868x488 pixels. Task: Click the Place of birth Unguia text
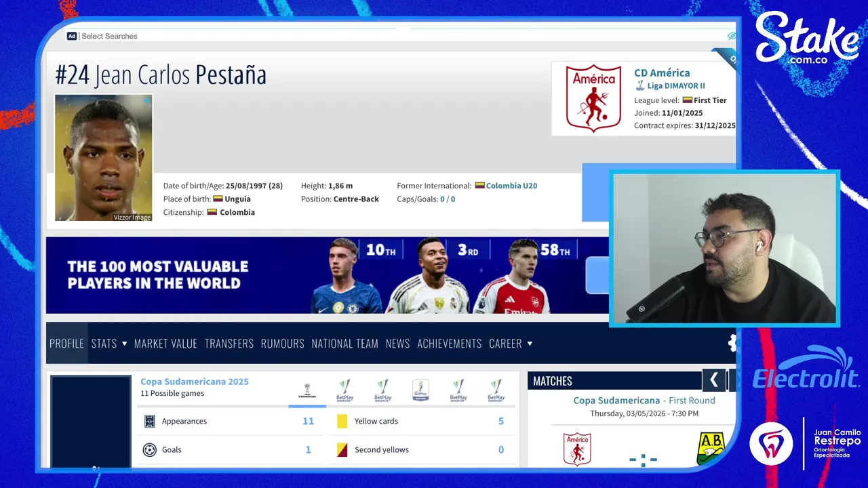(237, 199)
